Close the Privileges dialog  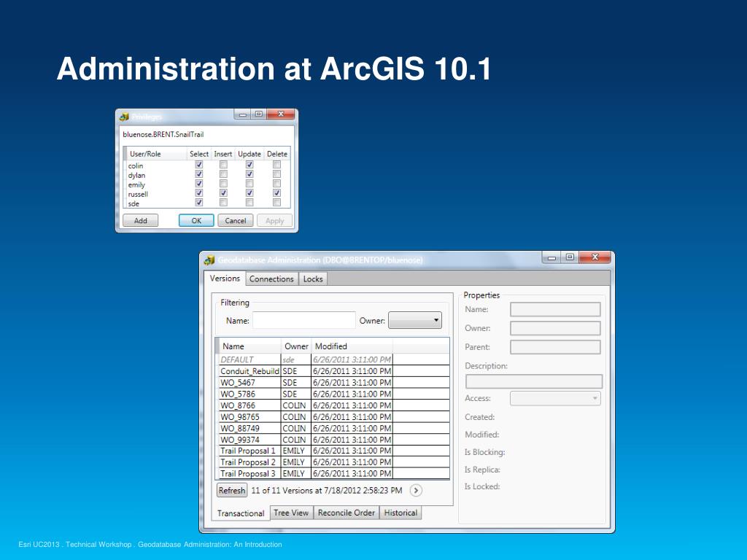(x=281, y=114)
